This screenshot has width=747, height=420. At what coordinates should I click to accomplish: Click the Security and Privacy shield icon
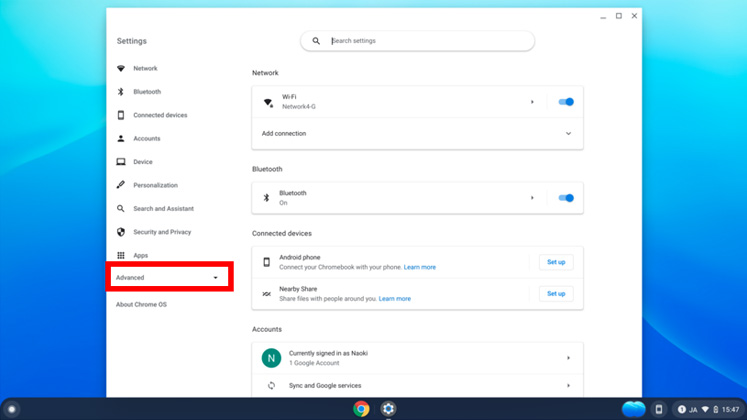[x=121, y=232]
